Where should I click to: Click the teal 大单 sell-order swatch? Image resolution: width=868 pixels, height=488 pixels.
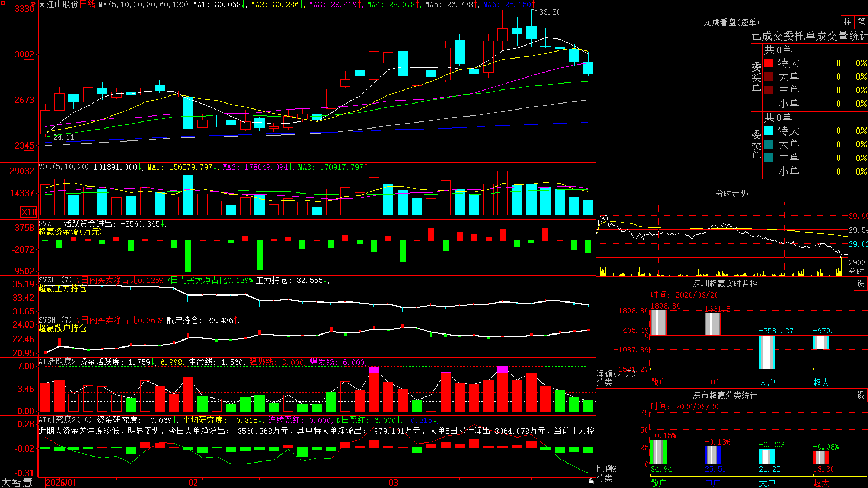click(x=768, y=144)
